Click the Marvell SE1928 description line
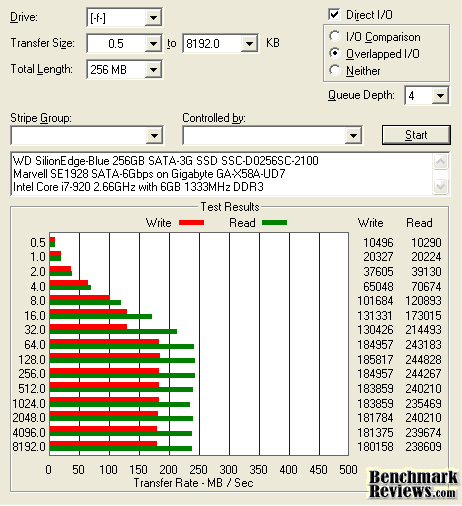 (149, 174)
